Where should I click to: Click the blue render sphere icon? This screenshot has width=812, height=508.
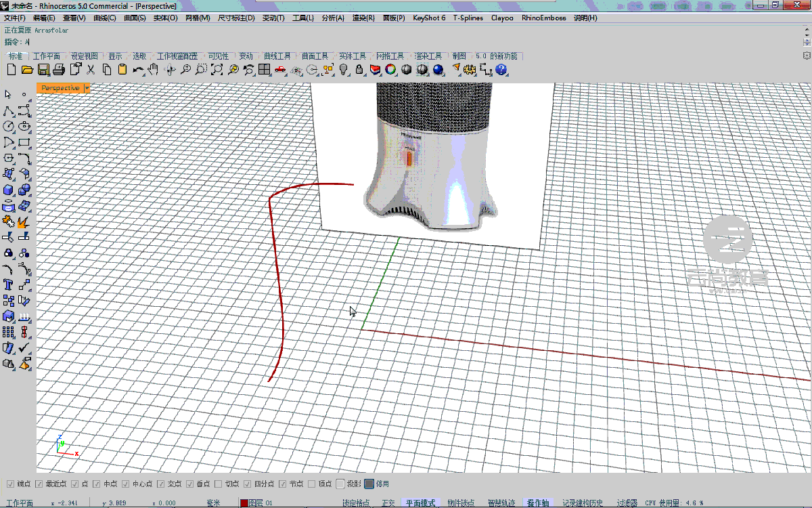[x=438, y=69]
